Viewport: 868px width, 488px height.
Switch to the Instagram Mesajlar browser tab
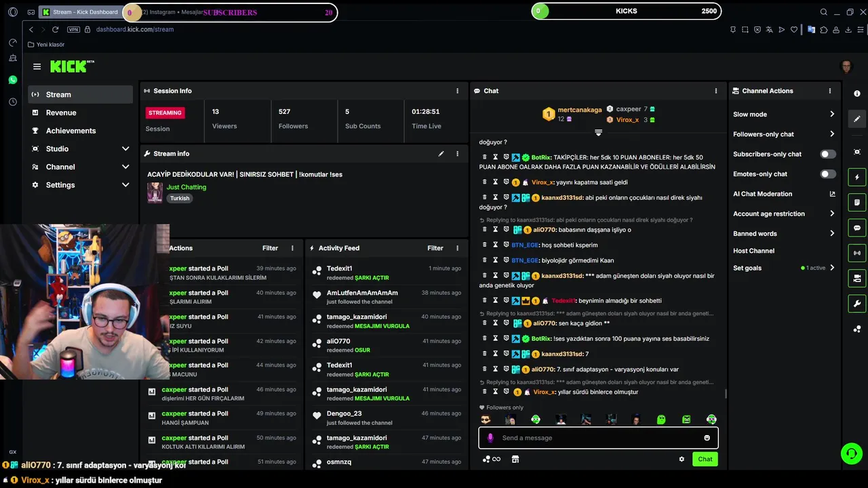click(x=172, y=12)
